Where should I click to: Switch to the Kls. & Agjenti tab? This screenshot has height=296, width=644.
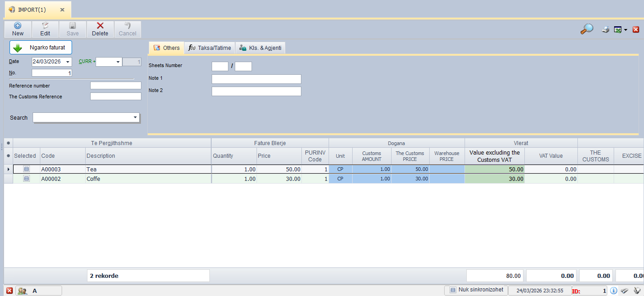tap(261, 48)
